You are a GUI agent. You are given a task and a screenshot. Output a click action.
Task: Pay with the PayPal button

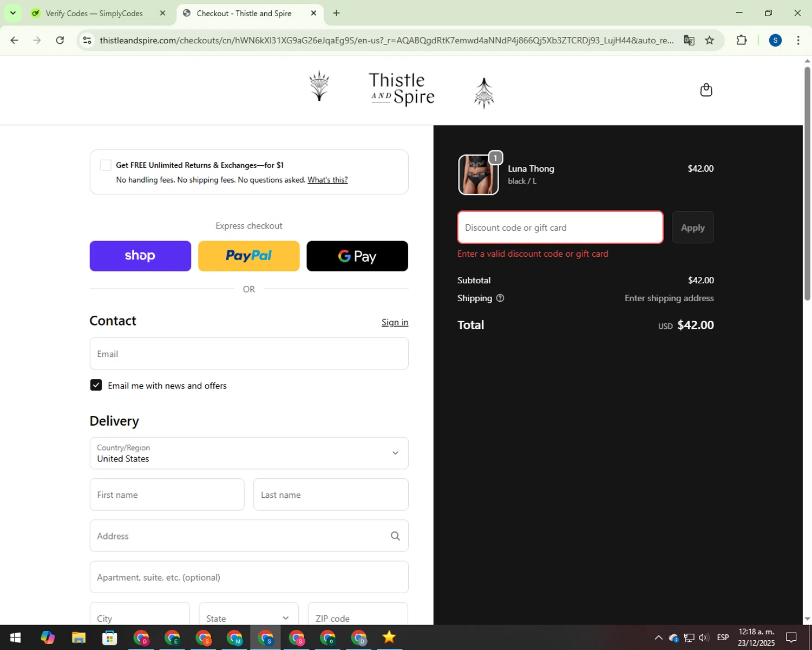pyautogui.click(x=249, y=256)
